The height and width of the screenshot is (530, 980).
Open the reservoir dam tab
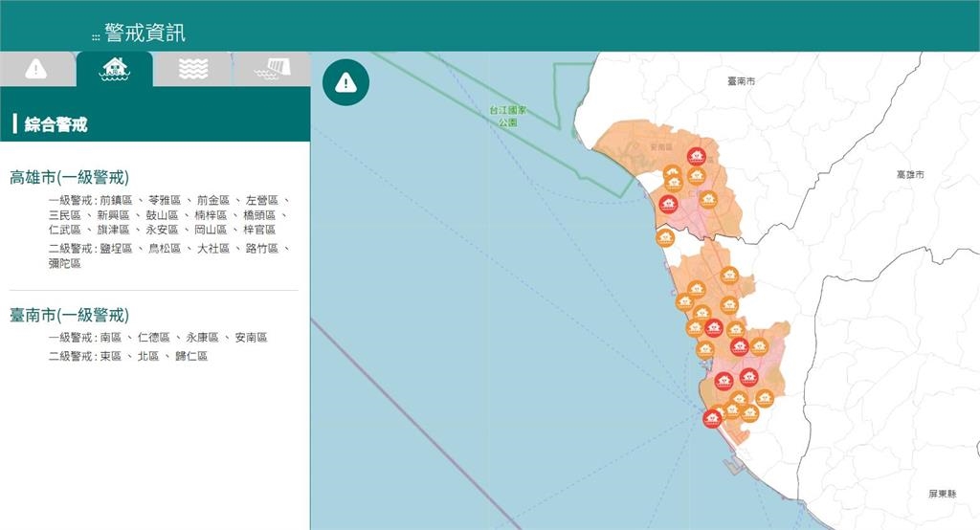[x=272, y=70]
